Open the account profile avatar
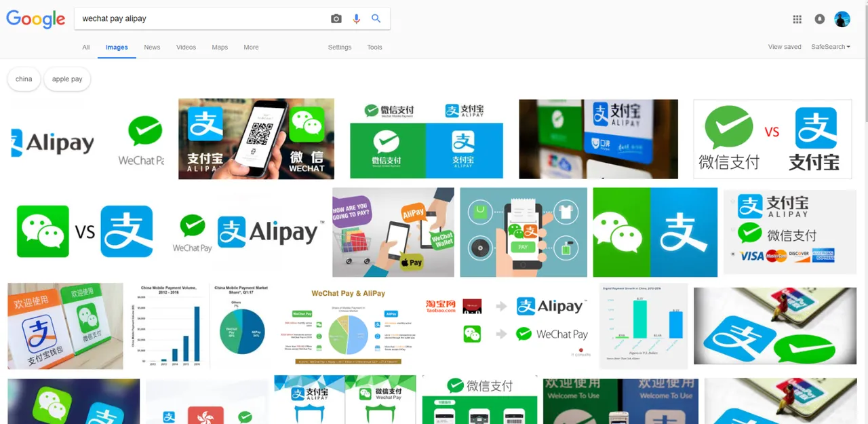This screenshot has width=868, height=424. click(x=842, y=19)
